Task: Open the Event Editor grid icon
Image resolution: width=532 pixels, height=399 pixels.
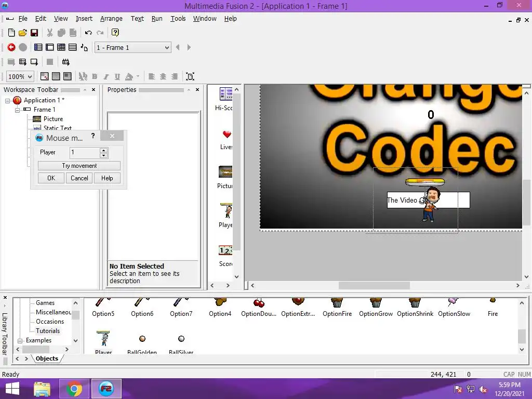Action: coord(61,47)
